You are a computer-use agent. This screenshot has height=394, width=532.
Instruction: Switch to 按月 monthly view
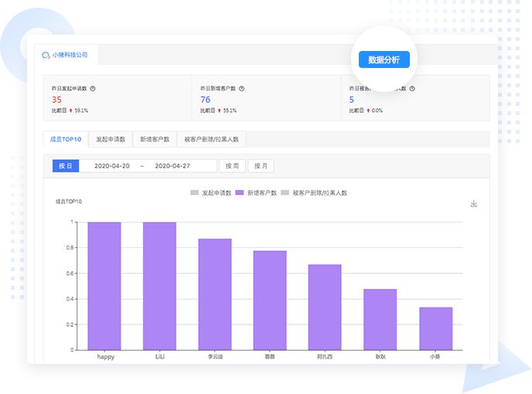pos(261,166)
